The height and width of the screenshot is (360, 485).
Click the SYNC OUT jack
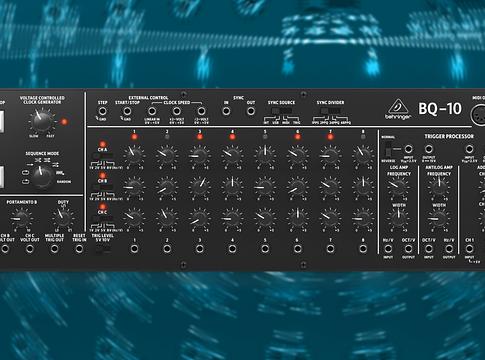click(x=251, y=111)
